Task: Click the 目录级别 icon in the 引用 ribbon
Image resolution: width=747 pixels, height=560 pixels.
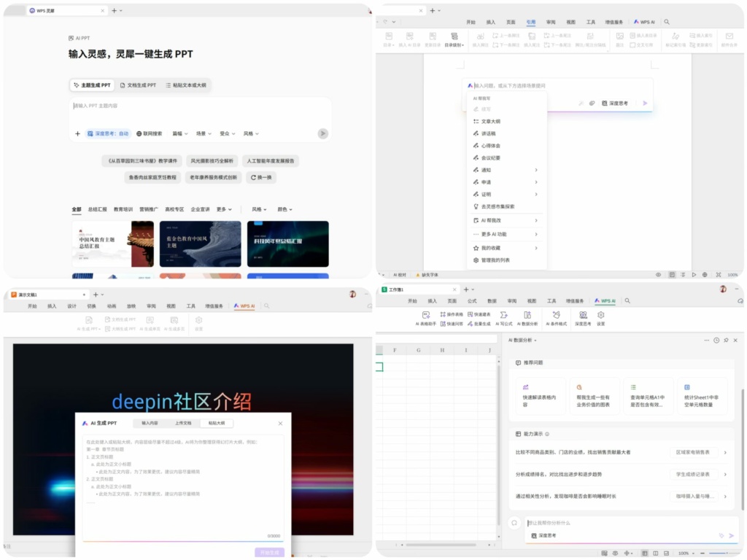Action: tap(454, 37)
